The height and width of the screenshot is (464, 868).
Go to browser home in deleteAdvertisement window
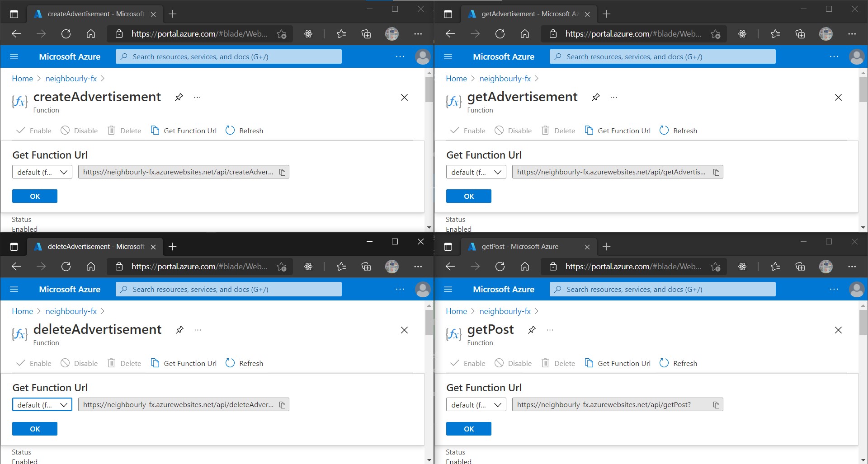click(x=91, y=267)
